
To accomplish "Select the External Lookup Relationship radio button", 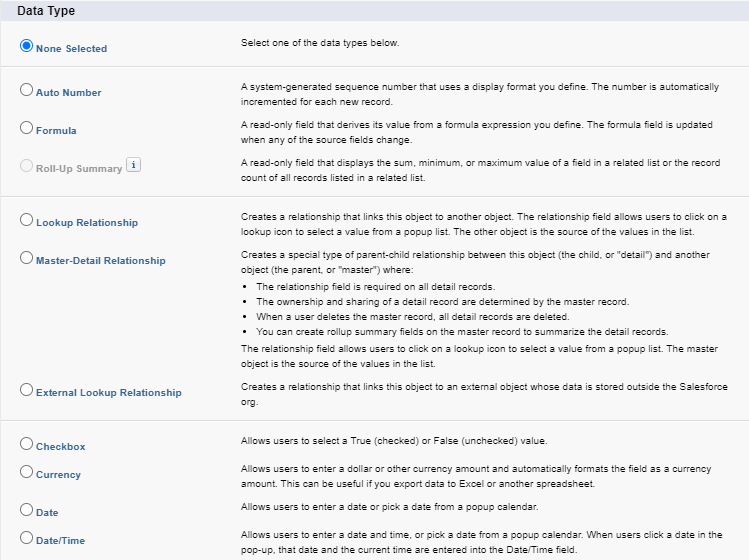I will coord(26,391).
